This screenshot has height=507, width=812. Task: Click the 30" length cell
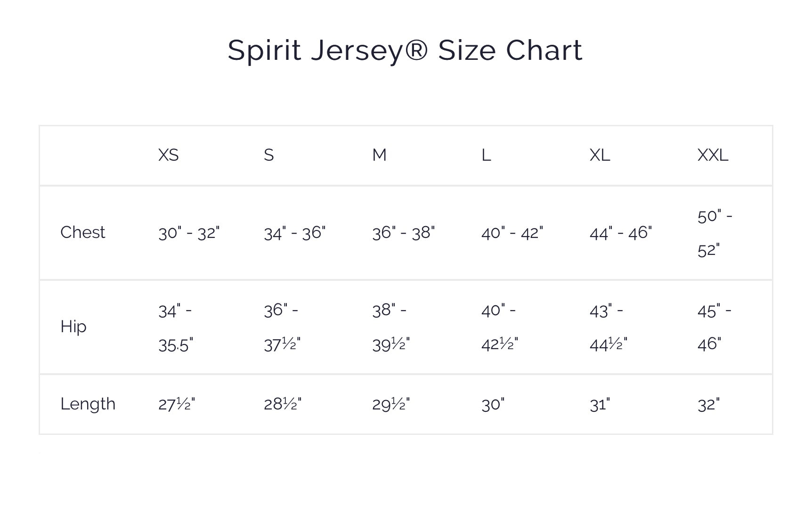tap(493, 404)
